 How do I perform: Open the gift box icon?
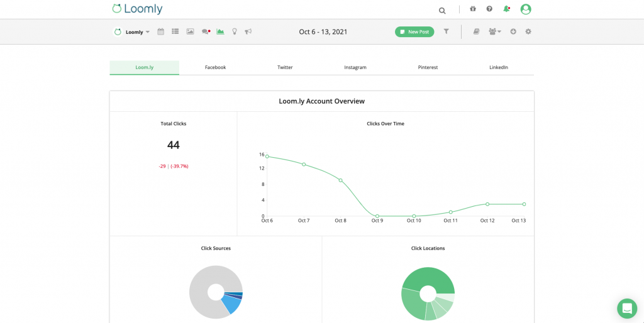tap(473, 9)
